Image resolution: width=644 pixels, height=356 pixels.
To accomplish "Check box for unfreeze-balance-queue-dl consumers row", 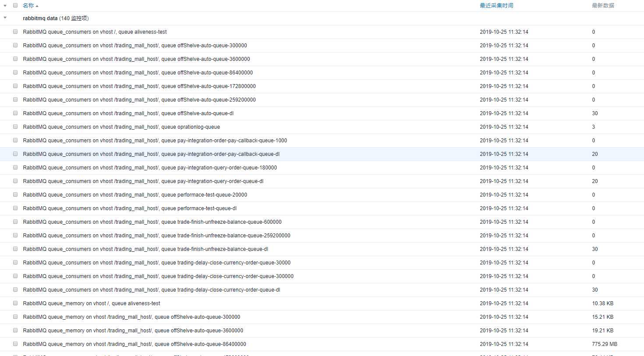I will click(15, 249).
